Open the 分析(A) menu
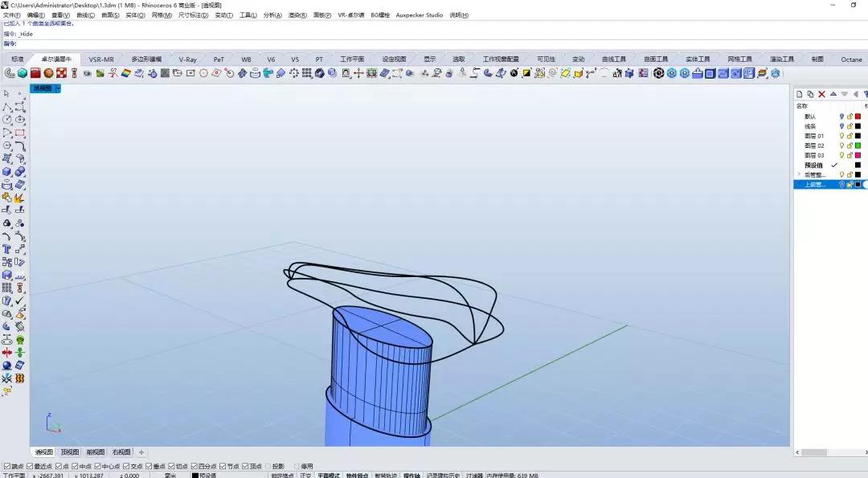The height and width of the screenshot is (478, 868). pos(272,15)
